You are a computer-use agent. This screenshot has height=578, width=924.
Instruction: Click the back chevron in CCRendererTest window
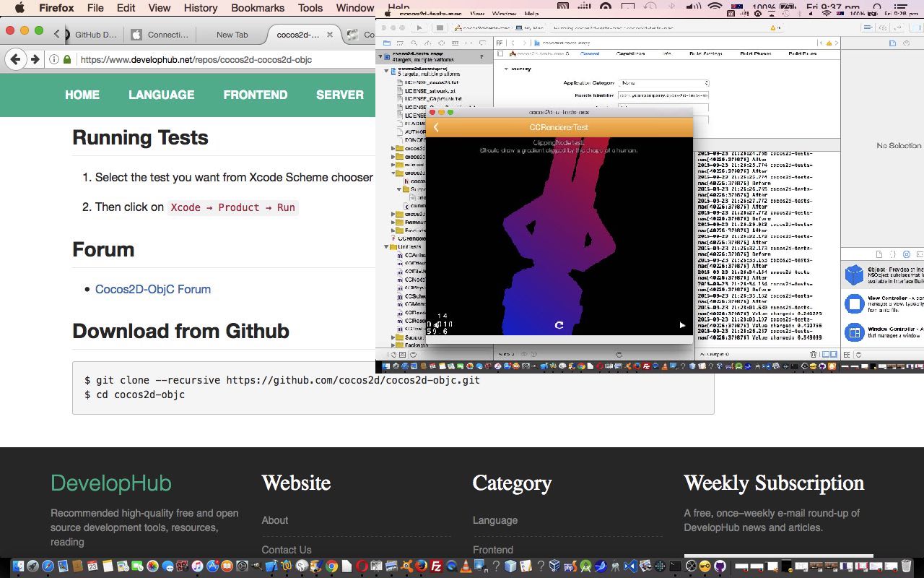point(436,127)
